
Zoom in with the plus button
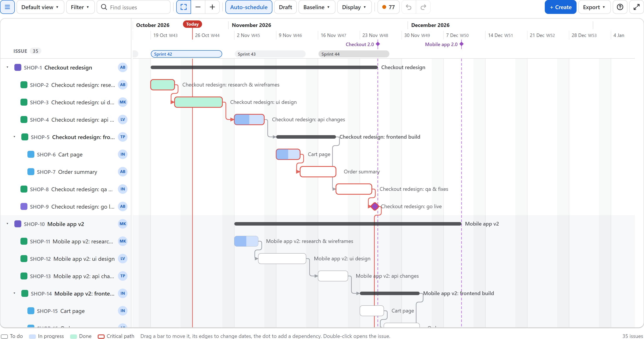(x=212, y=7)
